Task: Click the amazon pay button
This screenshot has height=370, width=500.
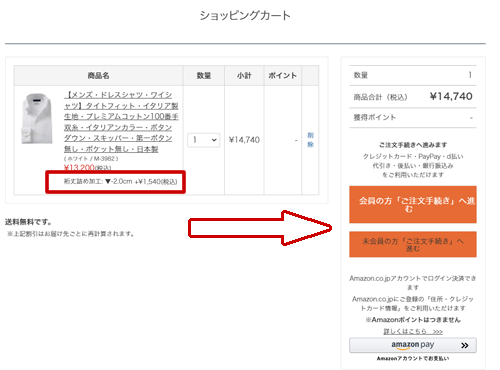Action: [x=413, y=345]
